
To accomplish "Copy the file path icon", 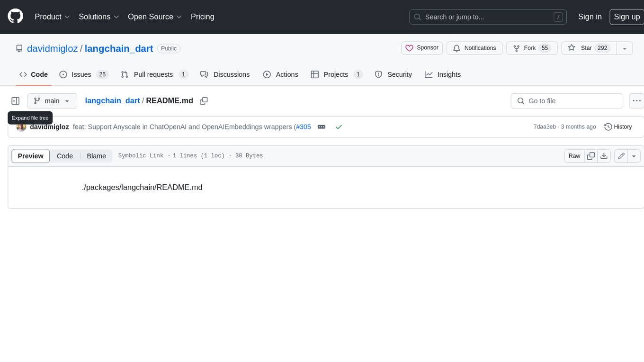I will 204,101.
